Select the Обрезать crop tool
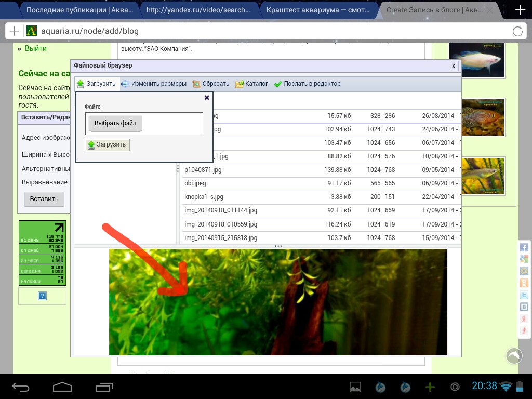This screenshot has width=532, height=399. tap(211, 84)
